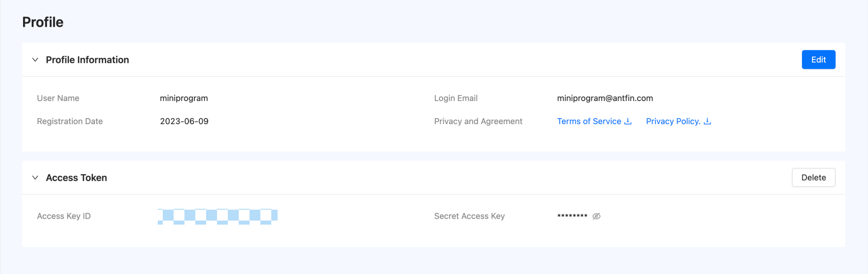Click download icon beside Terms of Service
The height and width of the screenshot is (274, 868).
(628, 121)
